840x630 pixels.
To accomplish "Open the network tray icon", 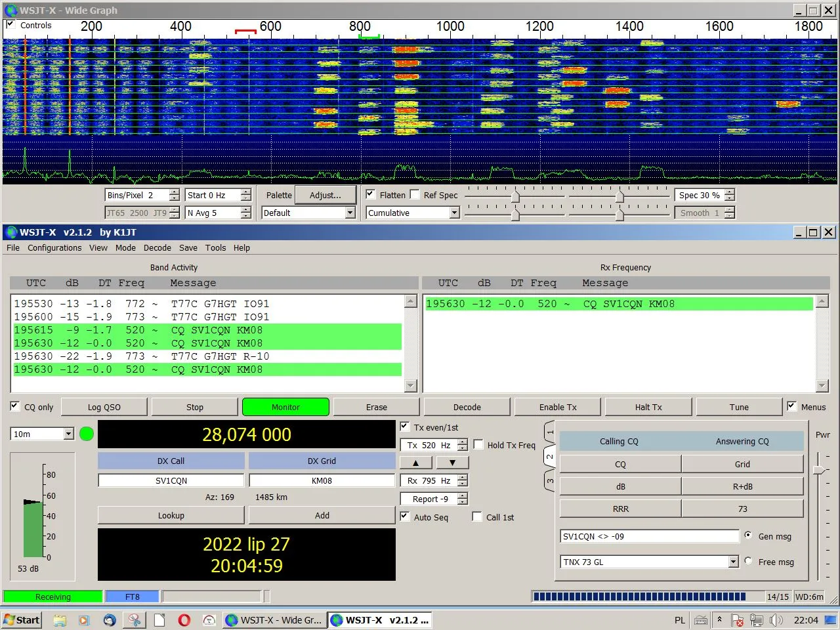I will click(757, 620).
